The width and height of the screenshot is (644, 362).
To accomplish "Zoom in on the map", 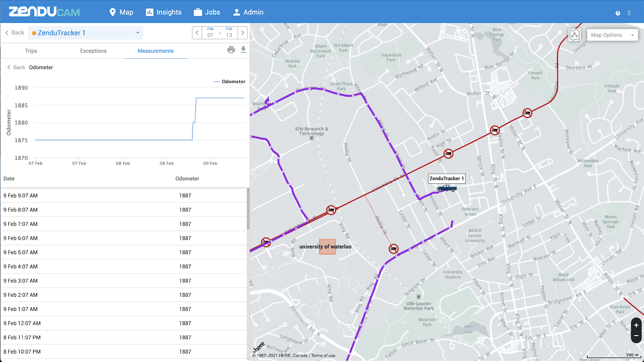I will pyautogui.click(x=636, y=325).
